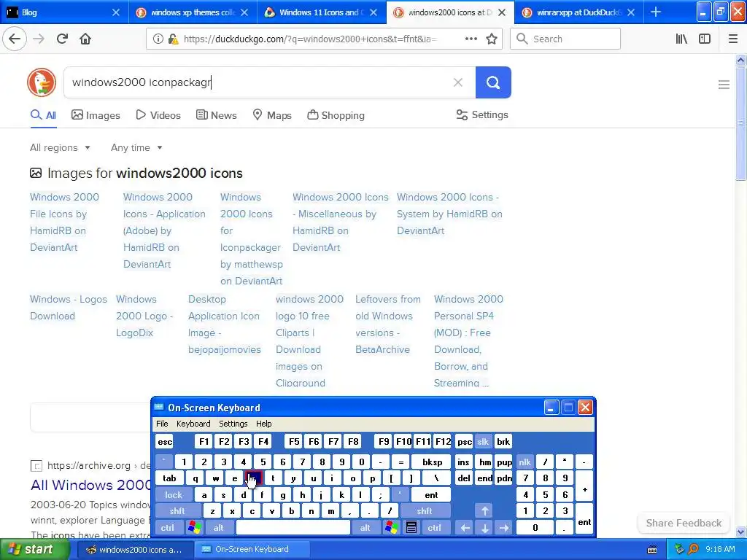This screenshot has width=747, height=560.
Task: Show site information icon in address bar
Action: (158, 39)
